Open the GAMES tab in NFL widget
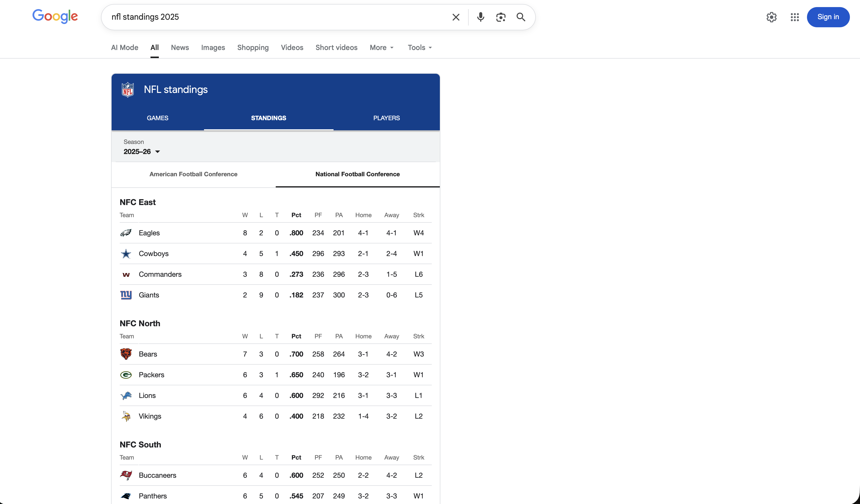This screenshot has width=860, height=504. point(157,118)
